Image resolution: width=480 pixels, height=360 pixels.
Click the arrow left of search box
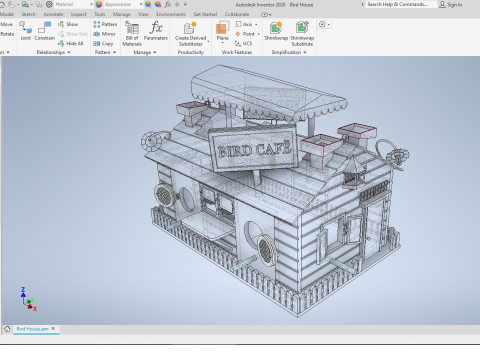362,4
